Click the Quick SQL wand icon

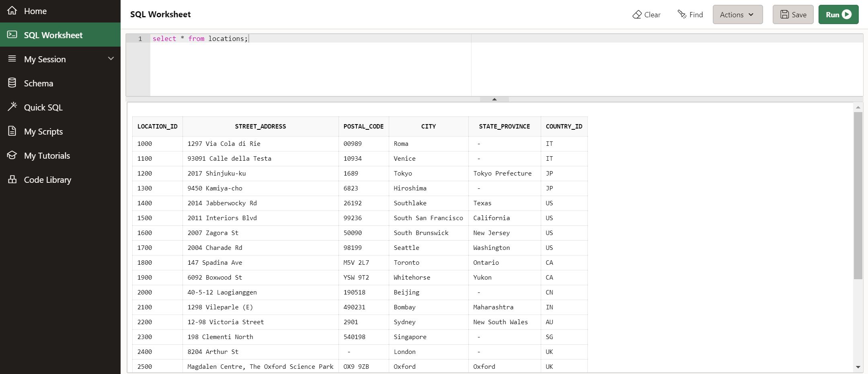coord(12,106)
